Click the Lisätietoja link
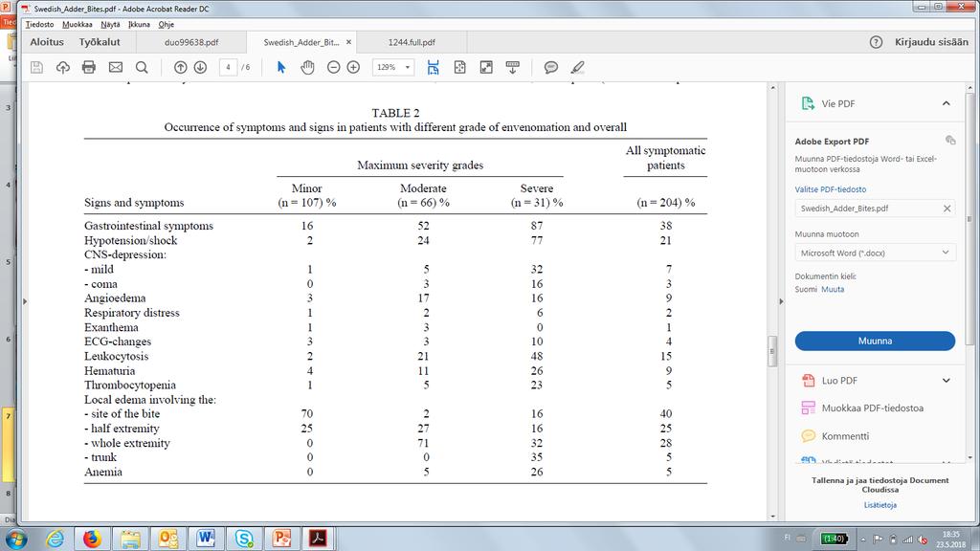 click(880, 505)
